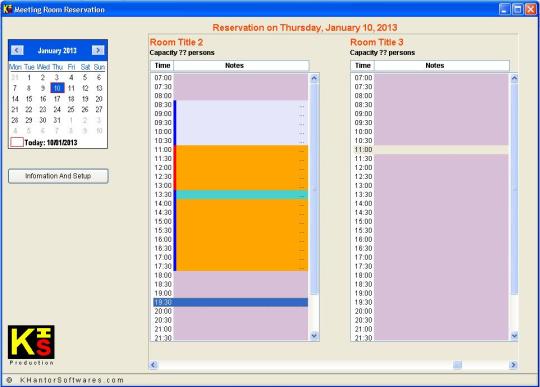
Task: Maximize the Meeting Room Reservation window
Action: pyautogui.click(x=518, y=9)
